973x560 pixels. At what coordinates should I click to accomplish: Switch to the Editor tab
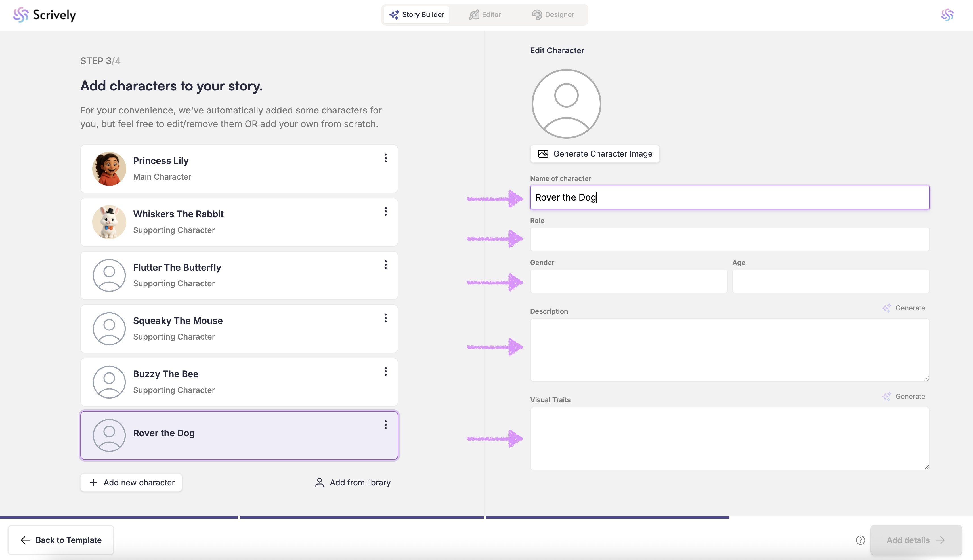tap(485, 15)
